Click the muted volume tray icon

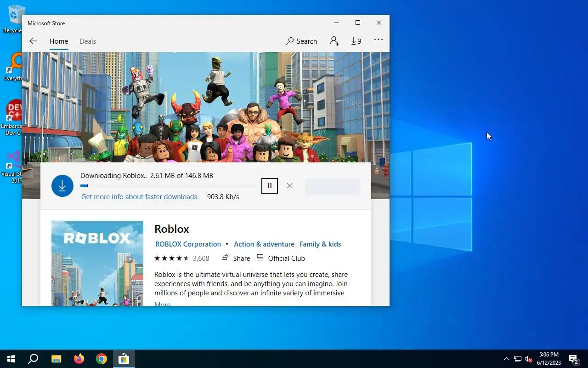coord(529,359)
